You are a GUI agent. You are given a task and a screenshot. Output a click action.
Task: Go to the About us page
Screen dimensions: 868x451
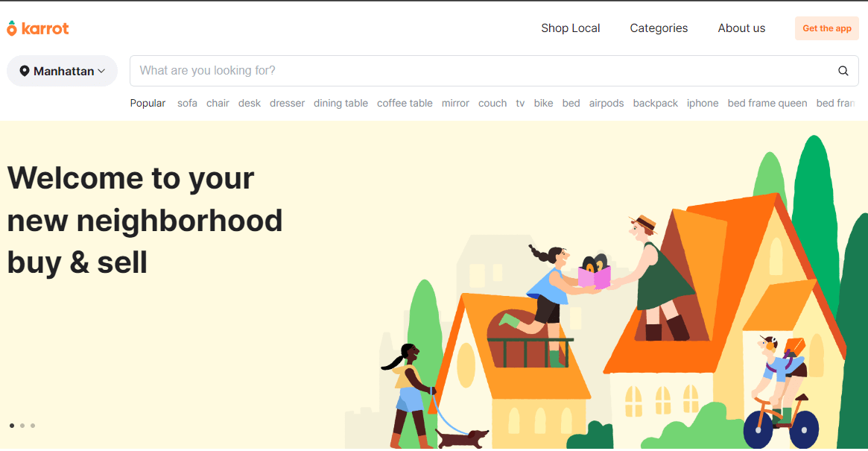point(741,28)
